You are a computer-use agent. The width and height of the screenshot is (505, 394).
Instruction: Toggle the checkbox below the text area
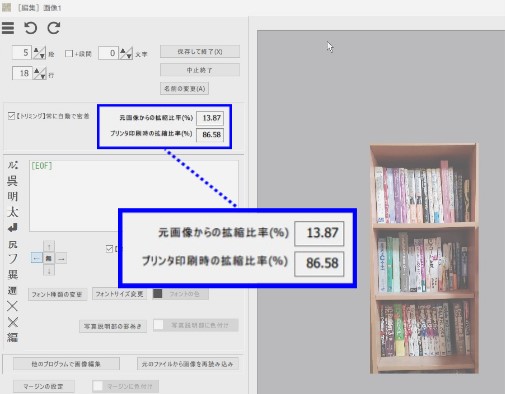coord(109,249)
